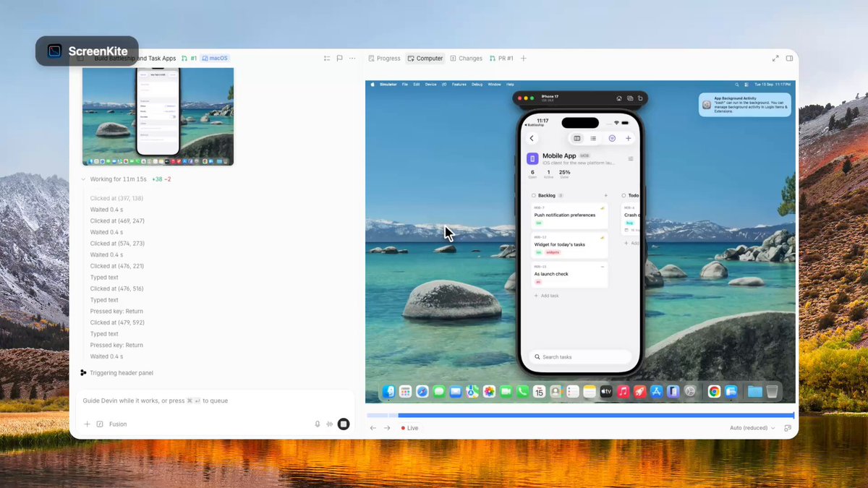Open App Store from the remote dock

[657, 391]
